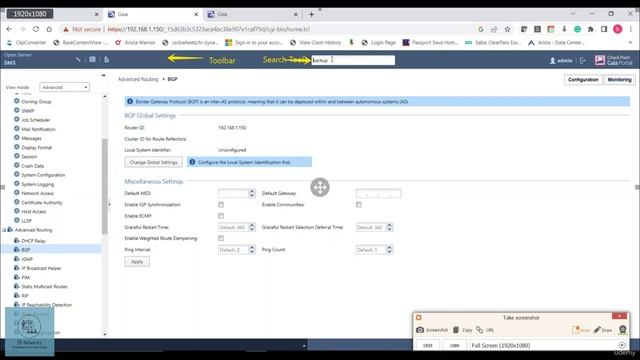Click the webcam icon in Take screenshot
The image size is (640, 360).
622,329
